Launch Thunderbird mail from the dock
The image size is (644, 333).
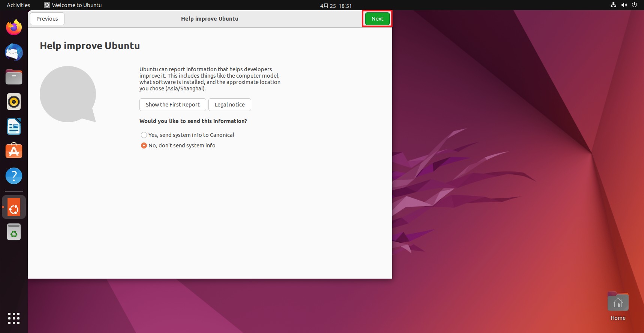pyautogui.click(x=14, y=52)
